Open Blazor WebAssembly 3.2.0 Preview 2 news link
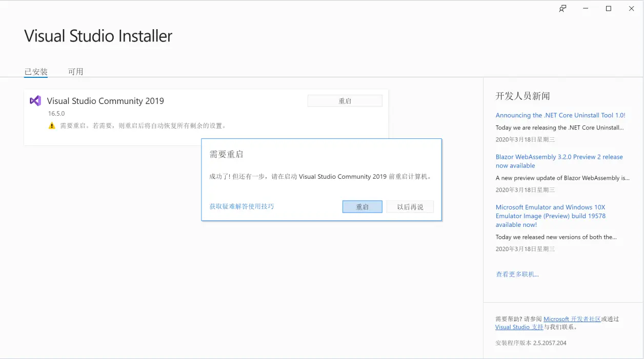644x359 pixels. 559,161
